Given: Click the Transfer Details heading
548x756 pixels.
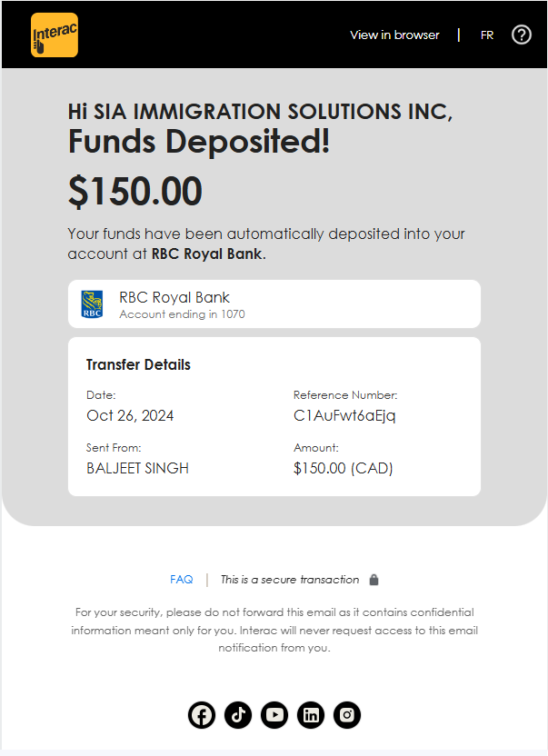Looking at the screenshot, I should pos(138,365).
